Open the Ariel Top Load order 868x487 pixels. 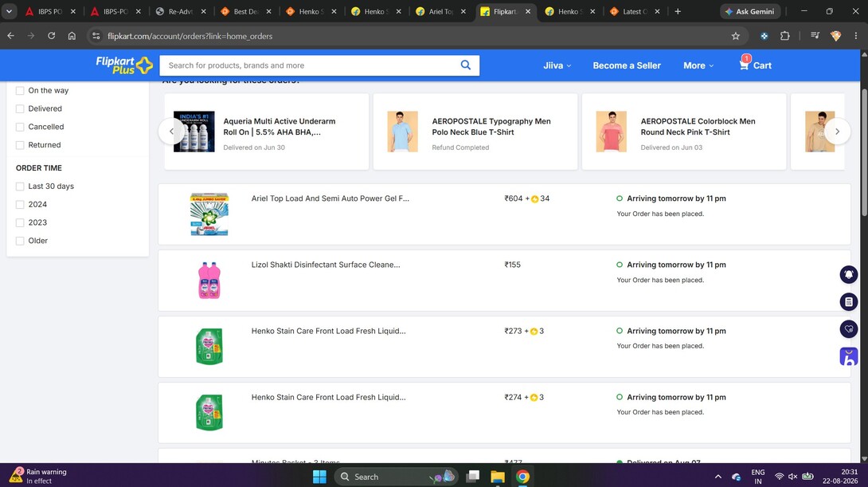[504, 214]
